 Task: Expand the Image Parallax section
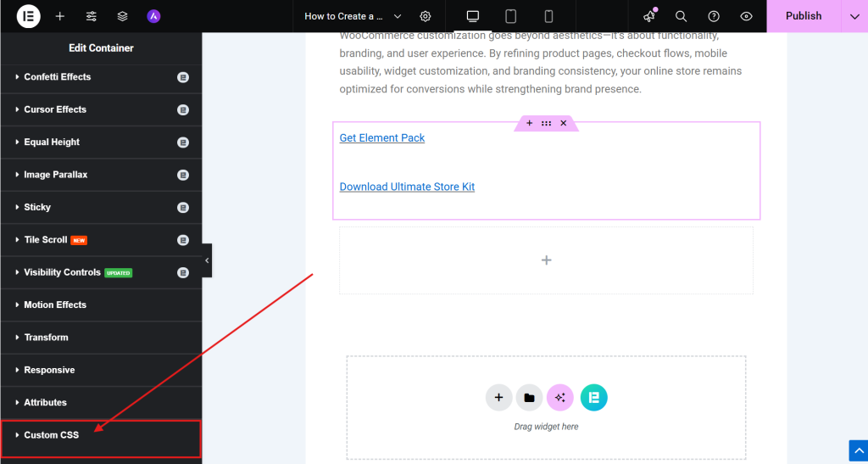(101, 175)
